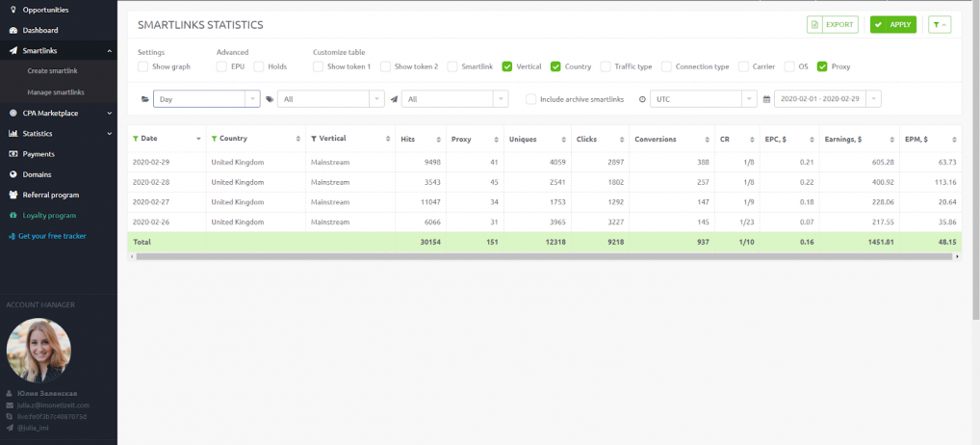Viewport: 980px width, 445px height.
Task: Enable Show token 2 column
Action: click(386, 66)
